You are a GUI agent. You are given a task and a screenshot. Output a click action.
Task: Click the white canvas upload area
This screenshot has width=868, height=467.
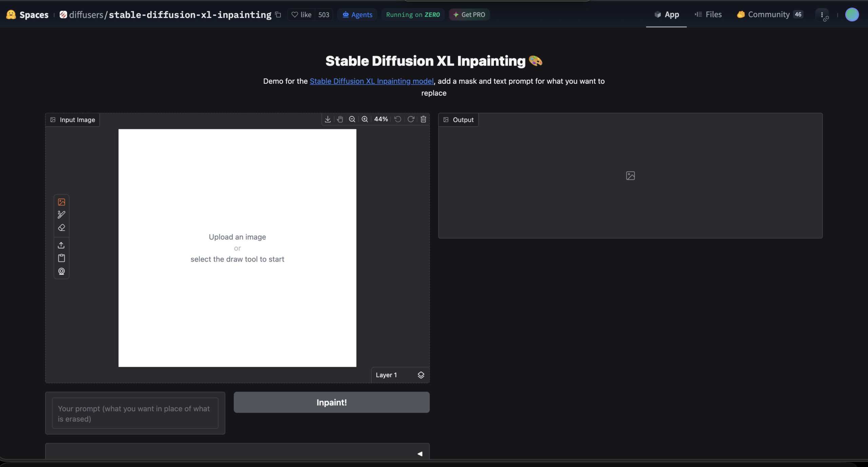237,248
